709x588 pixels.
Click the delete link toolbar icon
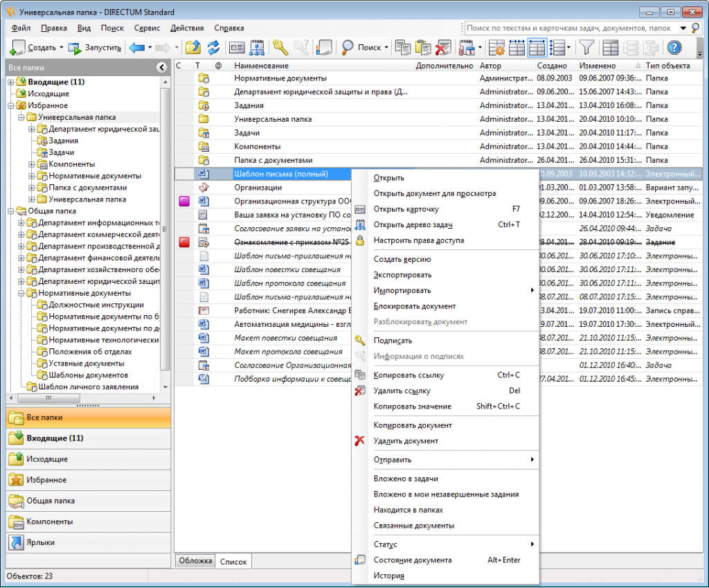click(443, 48)
